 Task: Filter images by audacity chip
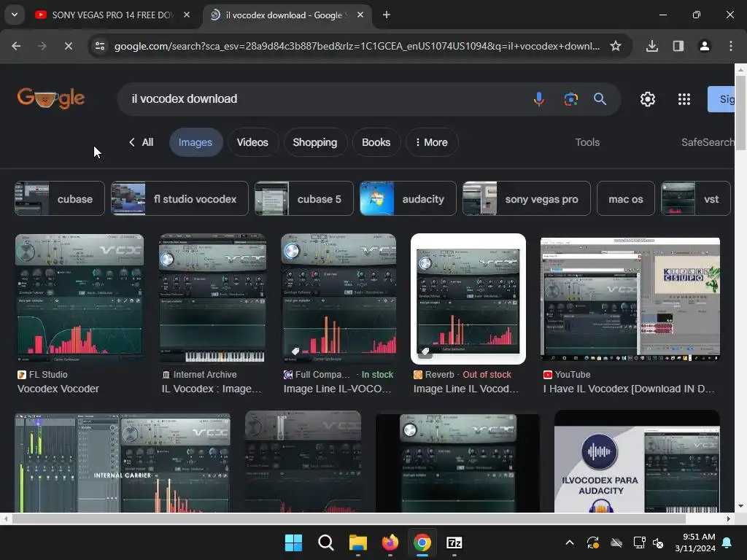click(408, 198)
